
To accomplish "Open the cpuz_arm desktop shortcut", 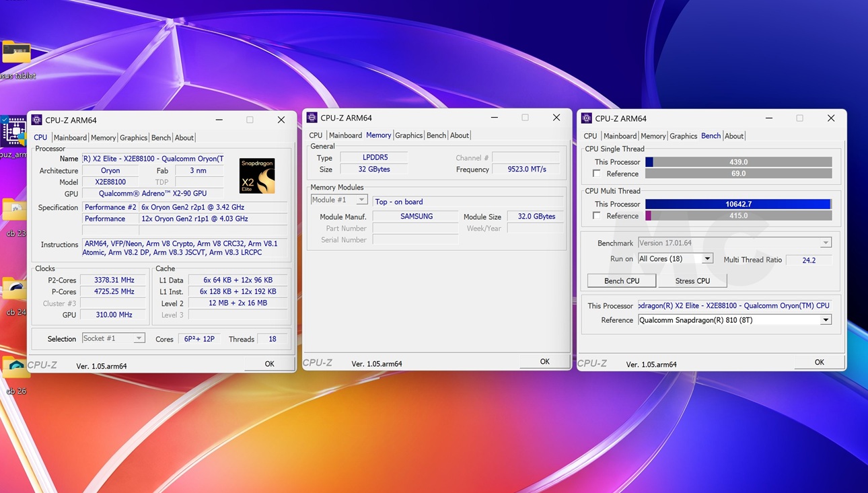I will coord(13,137).
